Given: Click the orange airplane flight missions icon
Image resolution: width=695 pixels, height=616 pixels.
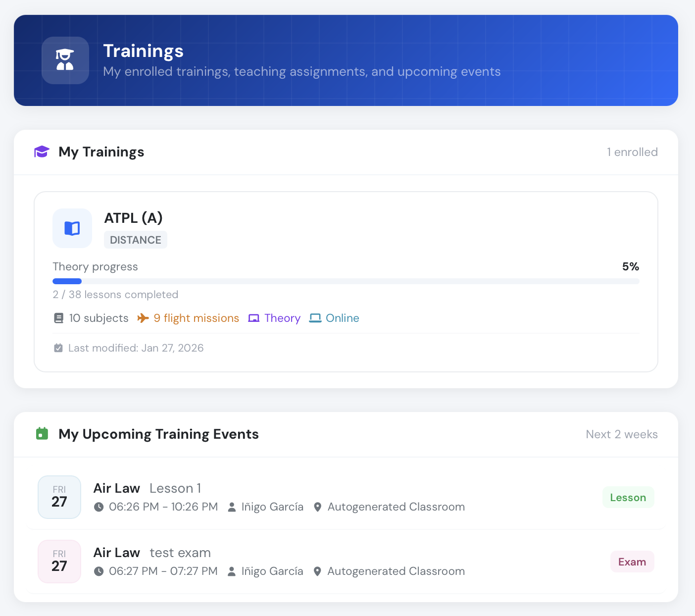Looking at the screenshot, I should [143, 318].
